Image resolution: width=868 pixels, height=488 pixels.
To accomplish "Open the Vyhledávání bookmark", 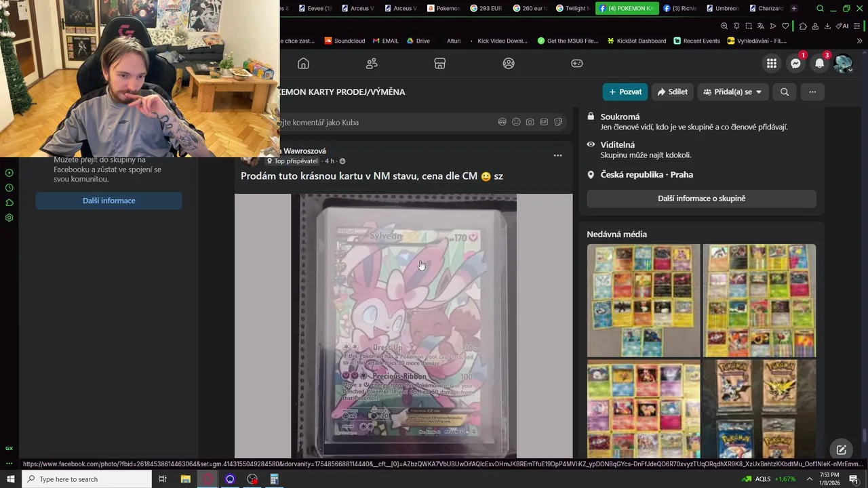I will (x=757, y=41).
